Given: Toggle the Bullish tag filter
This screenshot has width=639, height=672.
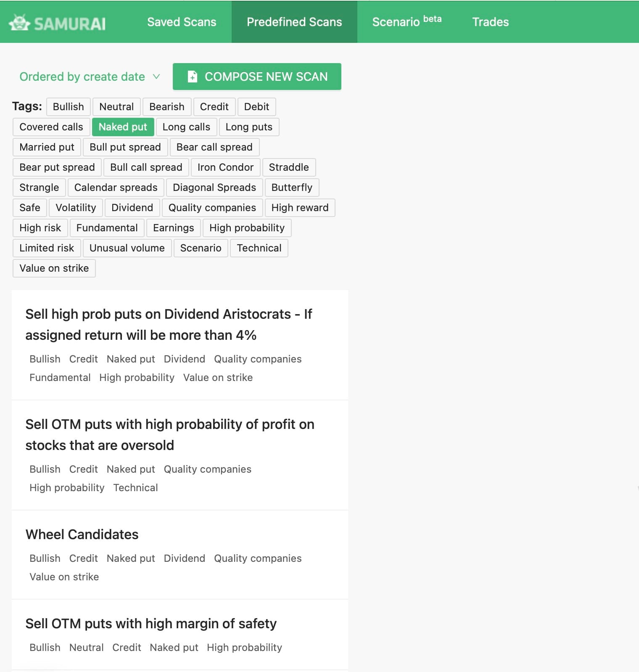Looking at the screenshot, I should click(68, 107).
